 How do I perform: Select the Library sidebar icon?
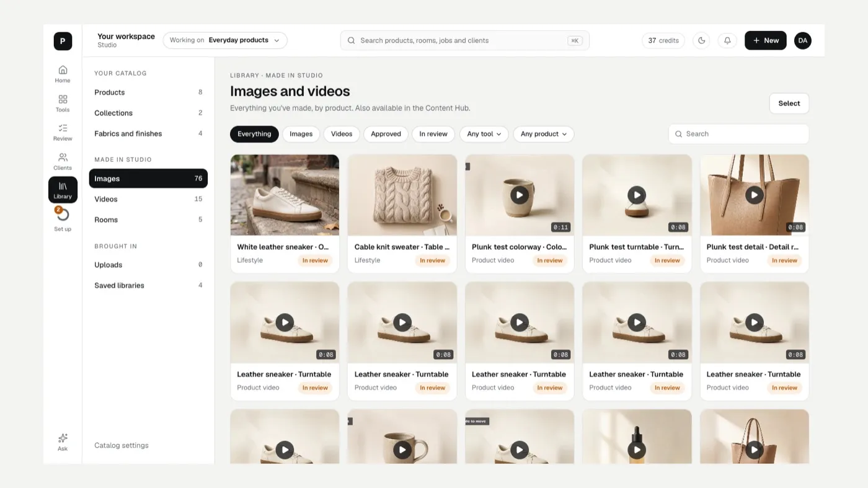(63, 190)
